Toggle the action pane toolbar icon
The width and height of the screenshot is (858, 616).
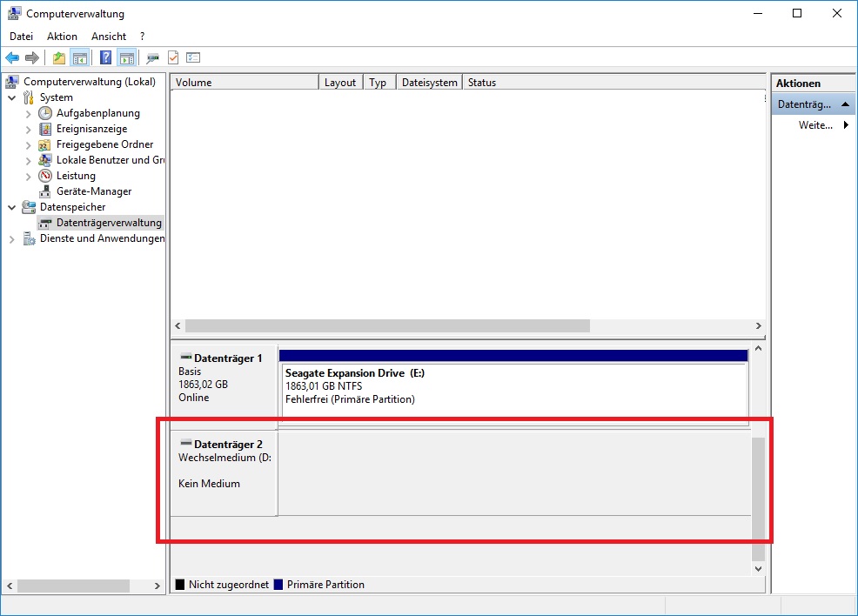point(127,57)
